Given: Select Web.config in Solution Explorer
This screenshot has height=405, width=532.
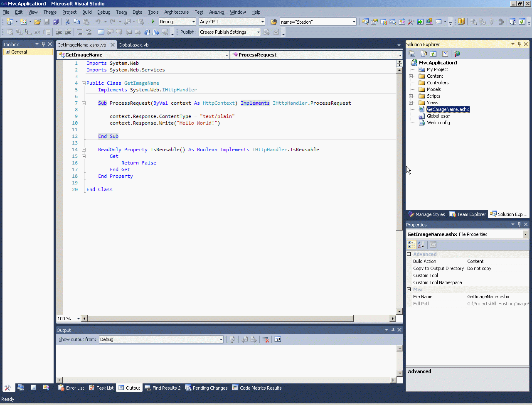Looking at the screenshot, I should pos(438,123).
